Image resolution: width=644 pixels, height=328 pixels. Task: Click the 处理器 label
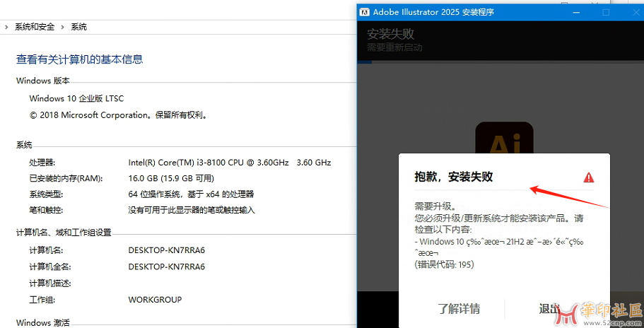coord(42,162)
